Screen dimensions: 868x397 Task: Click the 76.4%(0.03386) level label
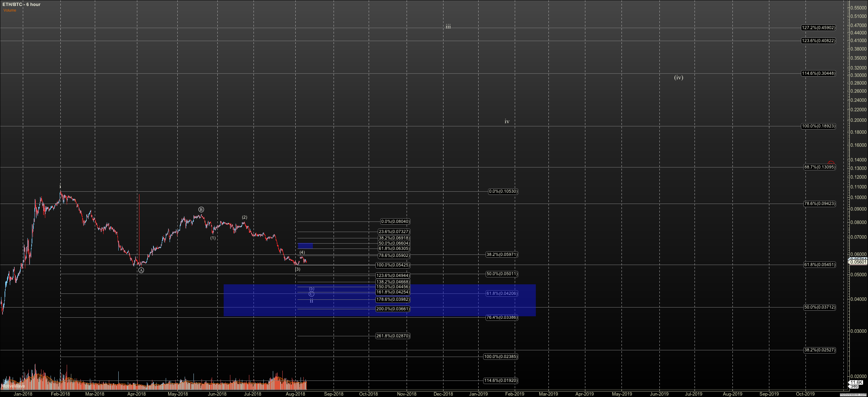click(502, 317)
